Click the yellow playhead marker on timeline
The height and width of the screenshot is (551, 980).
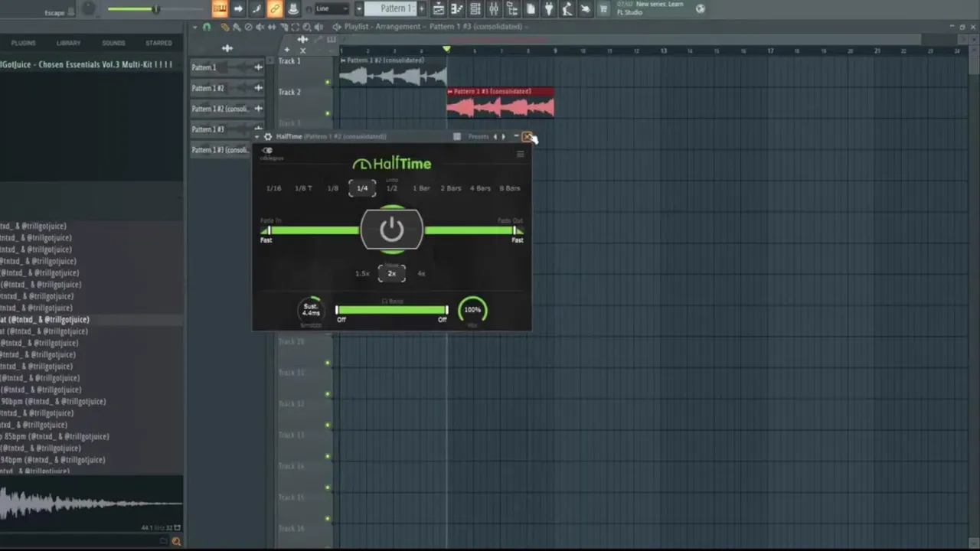[x=446, y=49]
